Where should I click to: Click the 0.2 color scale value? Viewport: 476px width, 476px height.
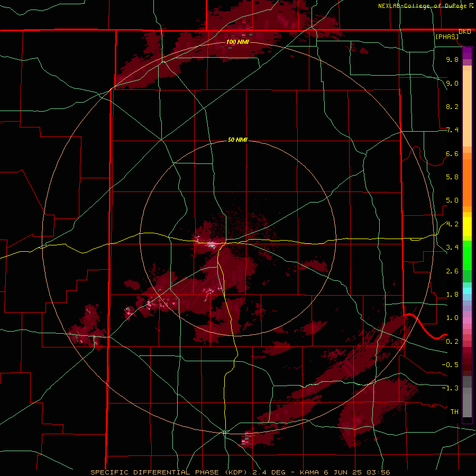point(452,342)
